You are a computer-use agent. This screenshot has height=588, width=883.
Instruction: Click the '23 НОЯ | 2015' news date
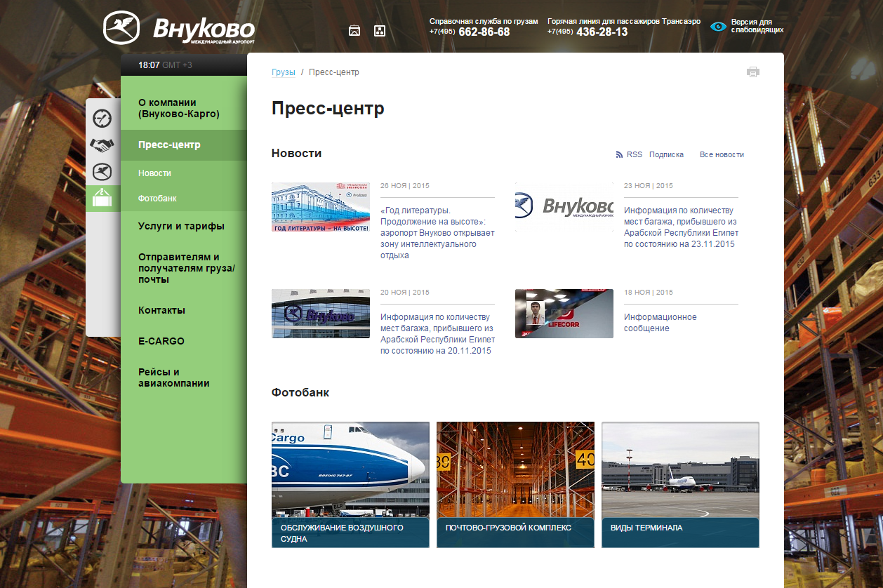pos(649,186)
